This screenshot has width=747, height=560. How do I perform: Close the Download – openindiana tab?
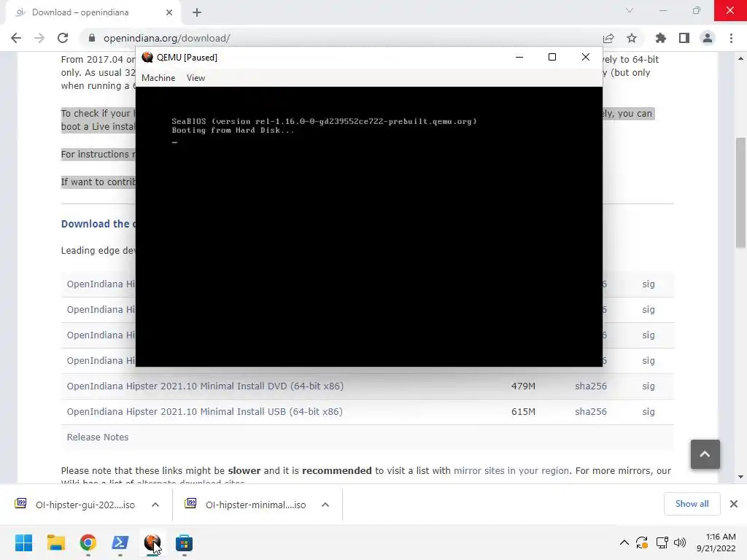click(x=169, y=12)
